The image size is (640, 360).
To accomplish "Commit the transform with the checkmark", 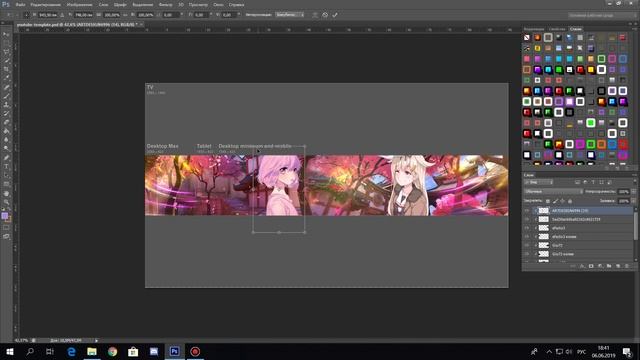I will (x=335, y=15).
